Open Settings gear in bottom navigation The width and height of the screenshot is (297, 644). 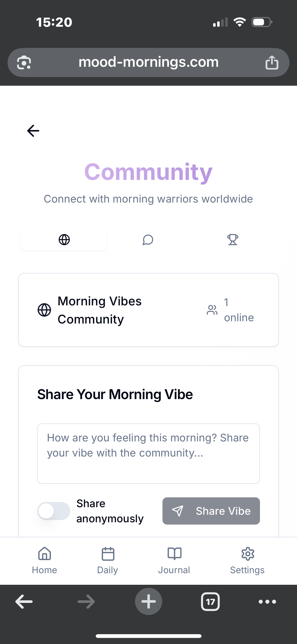pos(247,560)
